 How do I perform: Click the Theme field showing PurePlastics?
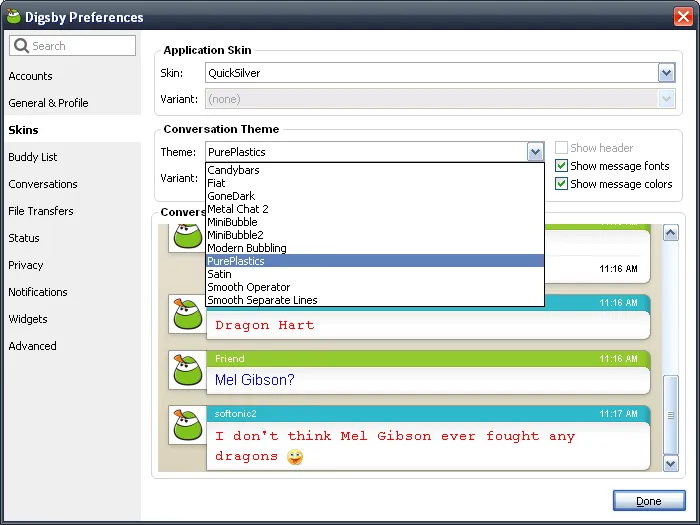click(375, 152)
